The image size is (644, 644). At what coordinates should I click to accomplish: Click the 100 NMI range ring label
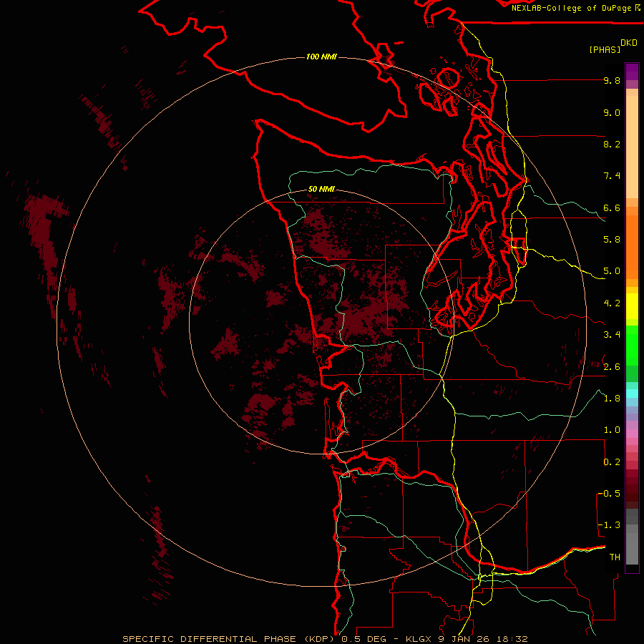321,57
